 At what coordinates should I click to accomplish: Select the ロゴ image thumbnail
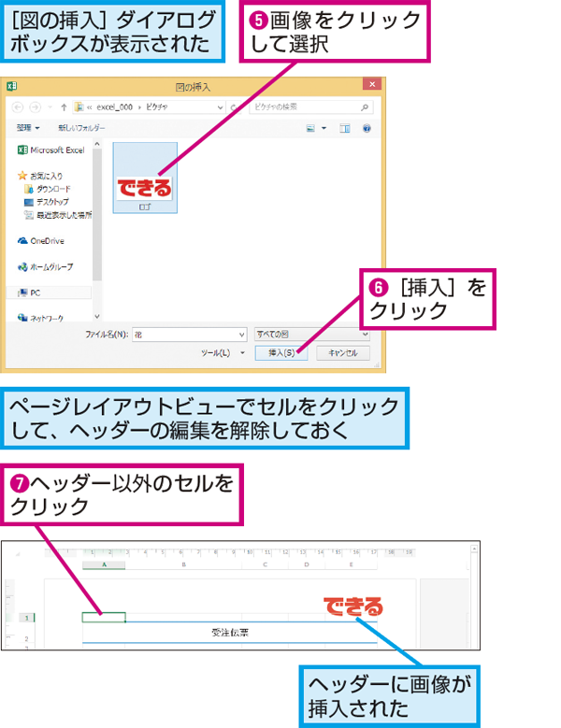pos(145,178)
